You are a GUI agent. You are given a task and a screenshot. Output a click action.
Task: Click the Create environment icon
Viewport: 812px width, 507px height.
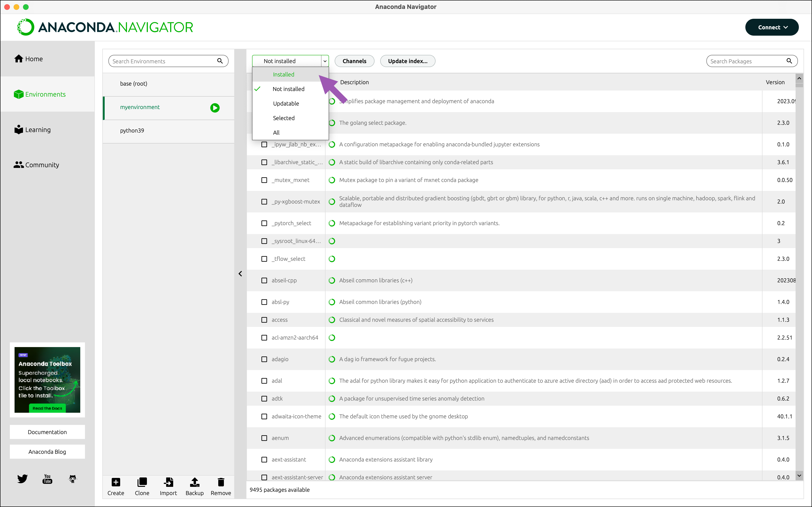(116, 482)
